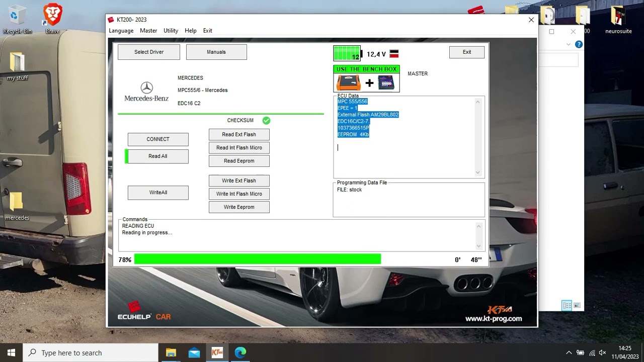Click Write Ext Flash

click(239, 180)
